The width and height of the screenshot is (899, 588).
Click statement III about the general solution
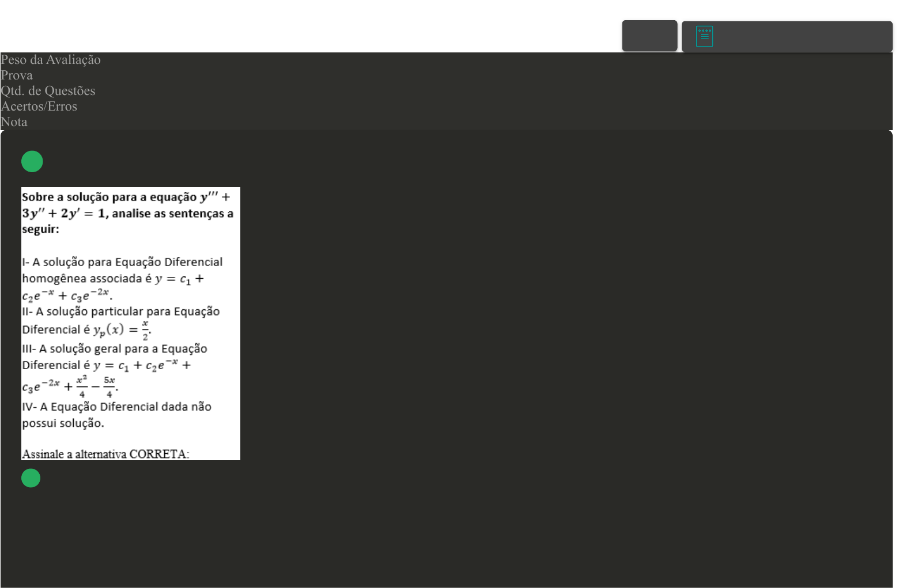(x=115, y=349)
